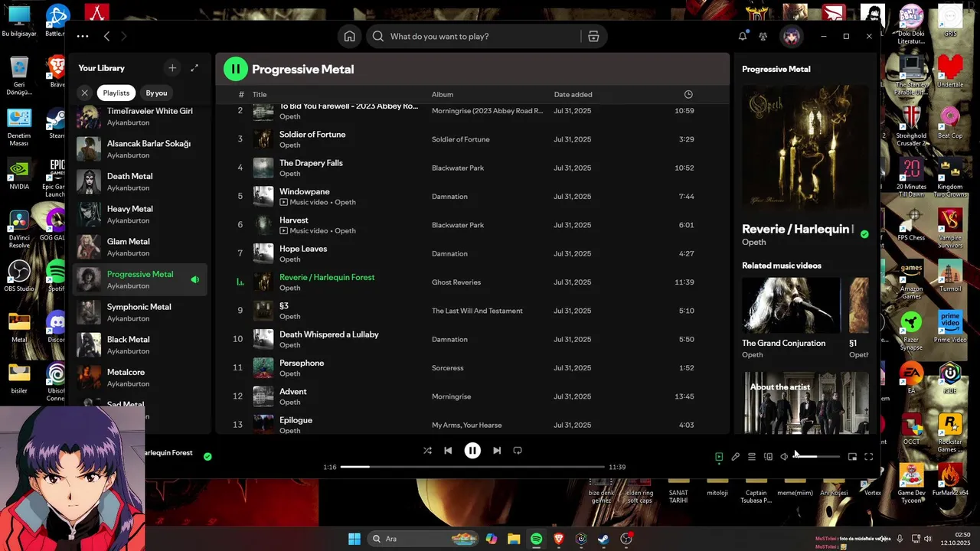This screenshot has width=980, height=551.
Task: Open the Black Metal playlist
Action: (x=139, y=345)
